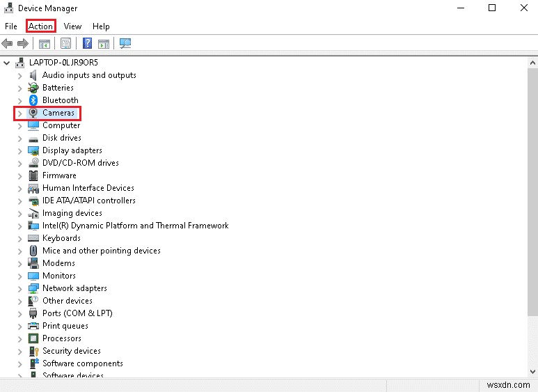538x392 pixels.
Task: Click the Disk drives icon
Action: pyautogui.click(x=33, y=139)
